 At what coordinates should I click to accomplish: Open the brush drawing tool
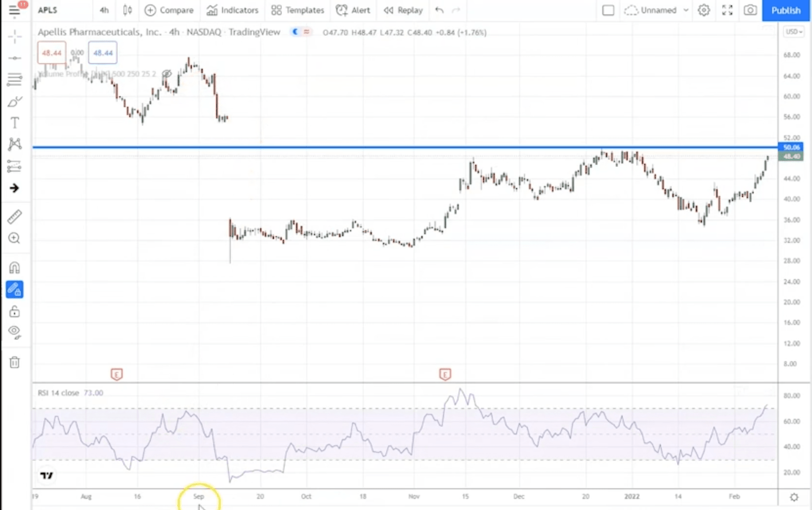pos(14,102)
